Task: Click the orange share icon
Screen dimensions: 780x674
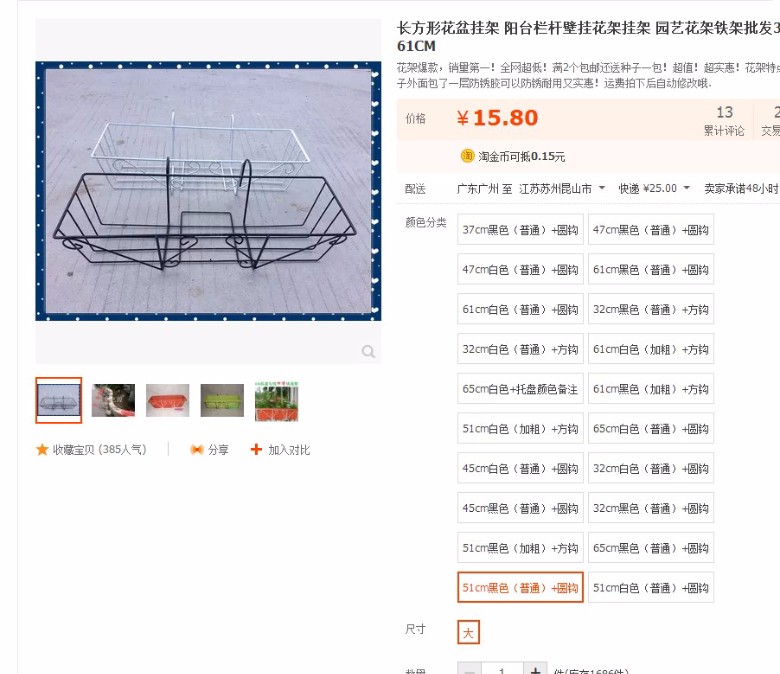Action: tap(197, 450)
